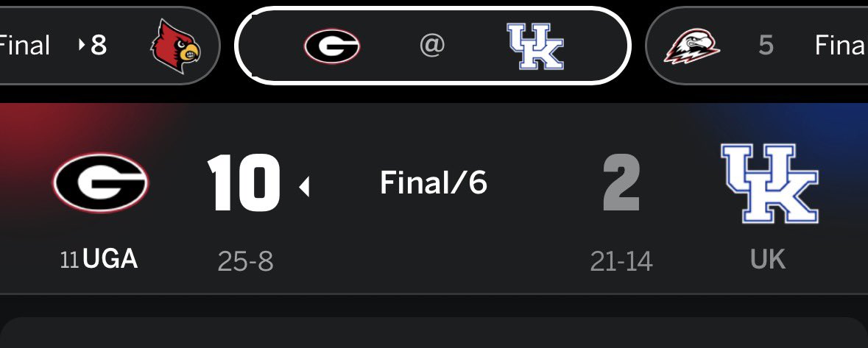Click Georgia's 25-8 record
868x348 pixels.
(x=245, y=260)
